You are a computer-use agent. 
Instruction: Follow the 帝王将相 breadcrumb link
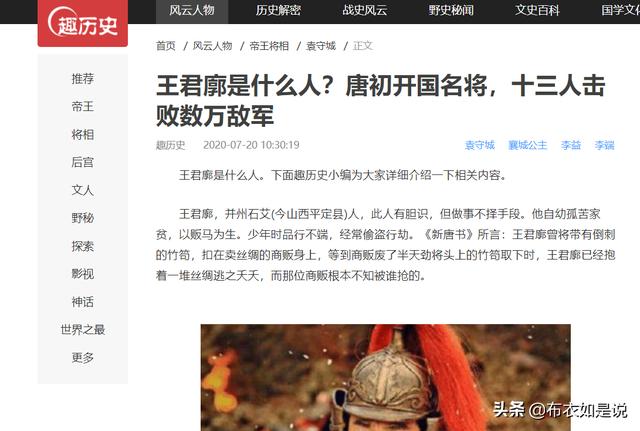pyautogui.click(x=269, y=46)
